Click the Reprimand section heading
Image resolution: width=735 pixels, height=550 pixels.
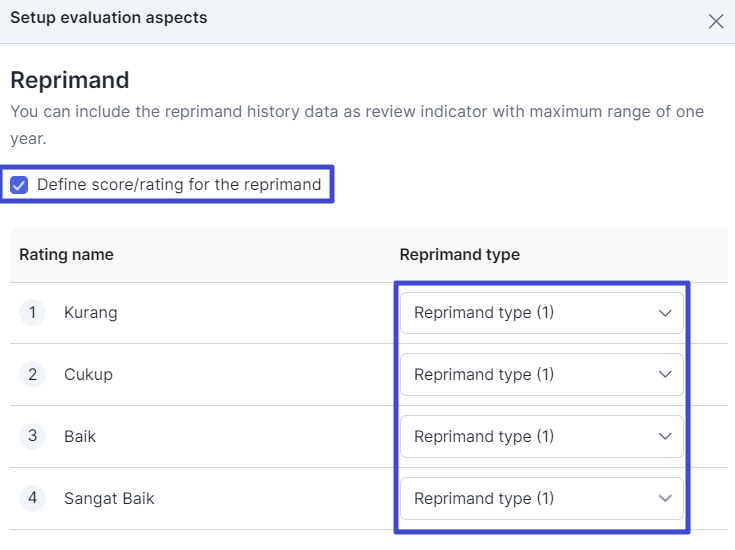[70, 80]
